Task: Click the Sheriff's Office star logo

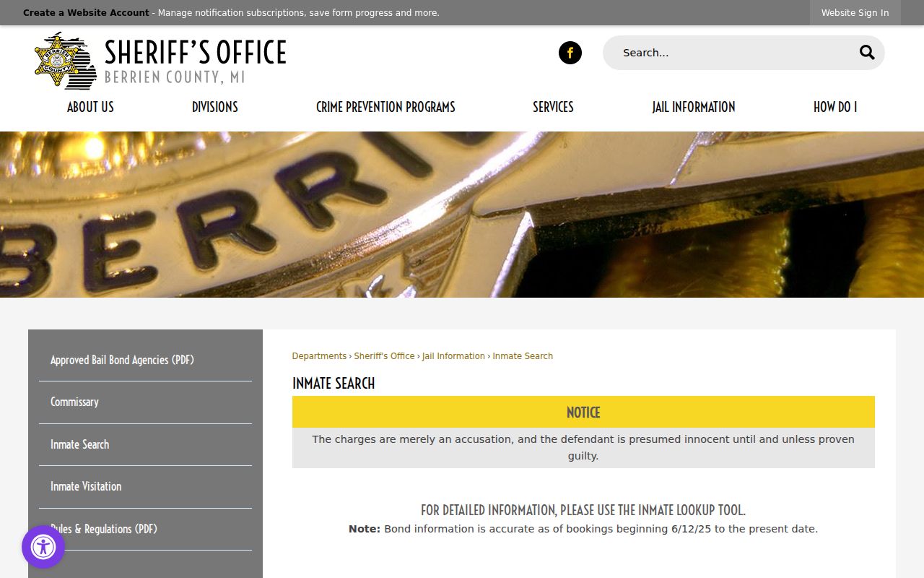Action: 66,61
